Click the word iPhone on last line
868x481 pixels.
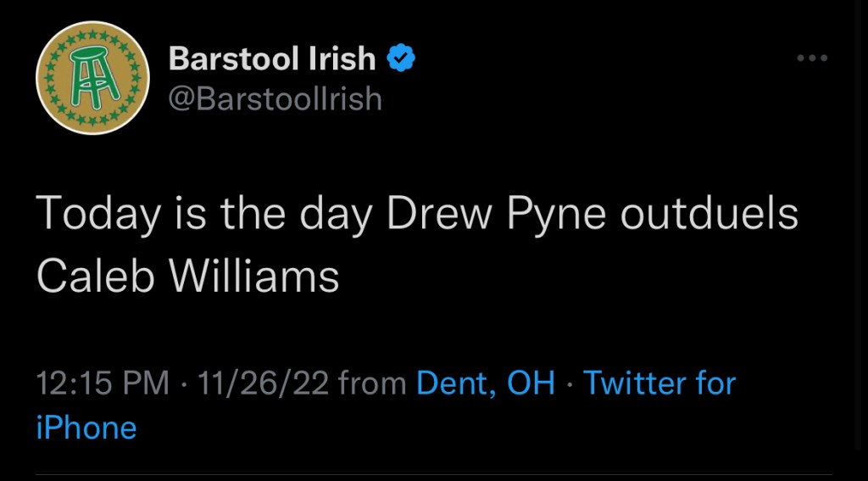[86, 427]
